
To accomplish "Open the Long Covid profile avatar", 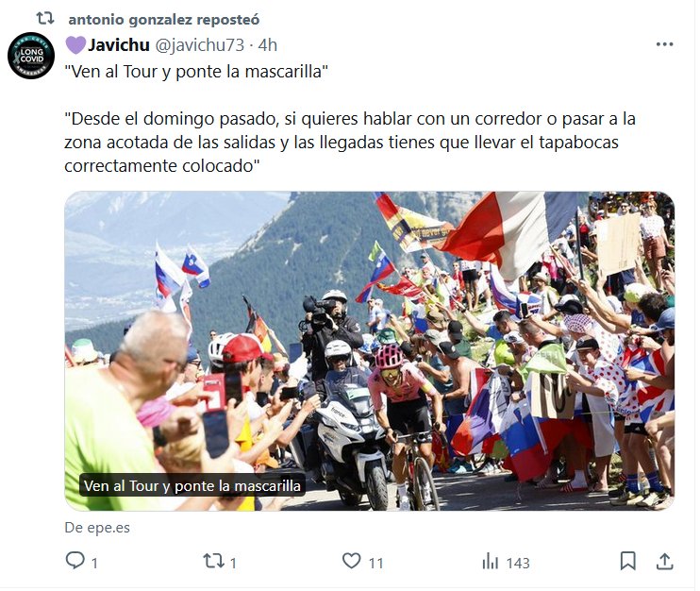I will 31,56.
